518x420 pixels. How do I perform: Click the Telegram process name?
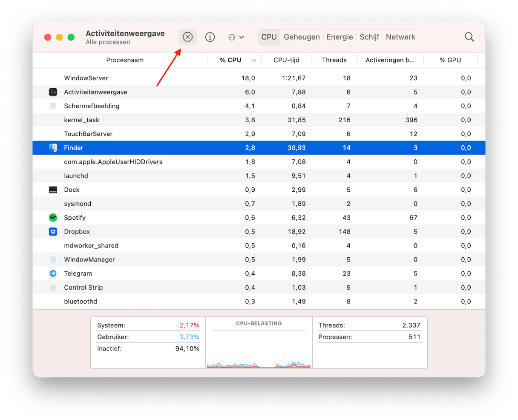pyautogui.click(x=78, y=273)
